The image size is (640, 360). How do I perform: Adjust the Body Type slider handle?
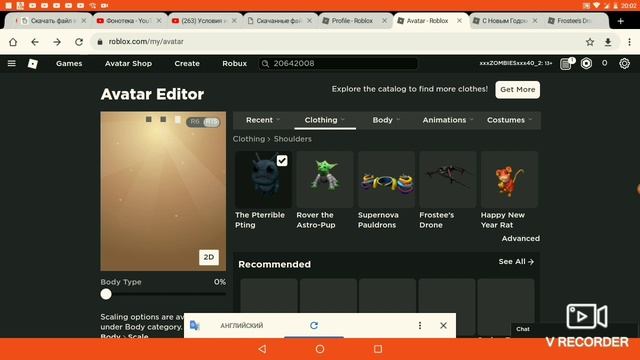106,294
